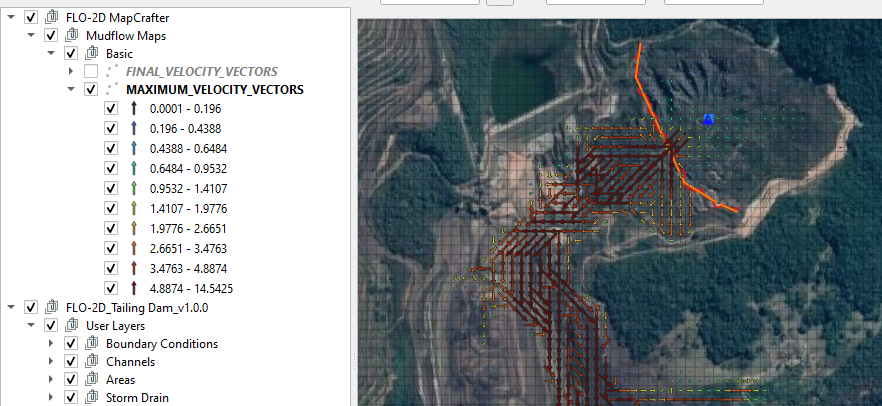Click the FINAL_VELOCITY_VECTORS point layer icon

pos(112,71)
